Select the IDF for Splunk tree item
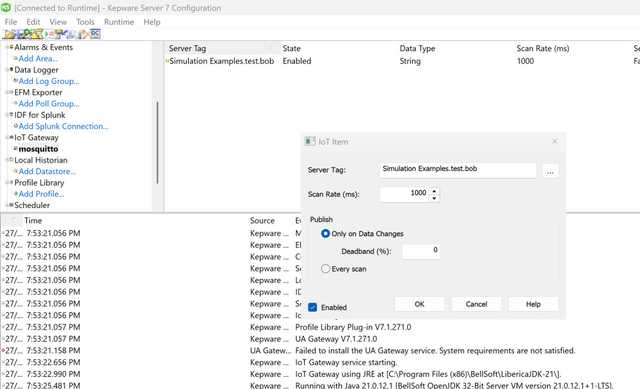The image size is (640, 389). 40,115
